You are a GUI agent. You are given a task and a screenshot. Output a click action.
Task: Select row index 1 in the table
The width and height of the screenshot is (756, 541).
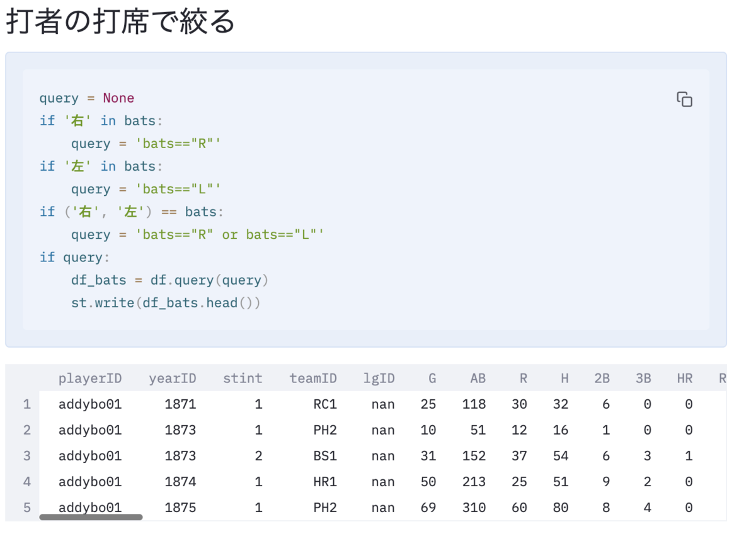tap(26, 404)
